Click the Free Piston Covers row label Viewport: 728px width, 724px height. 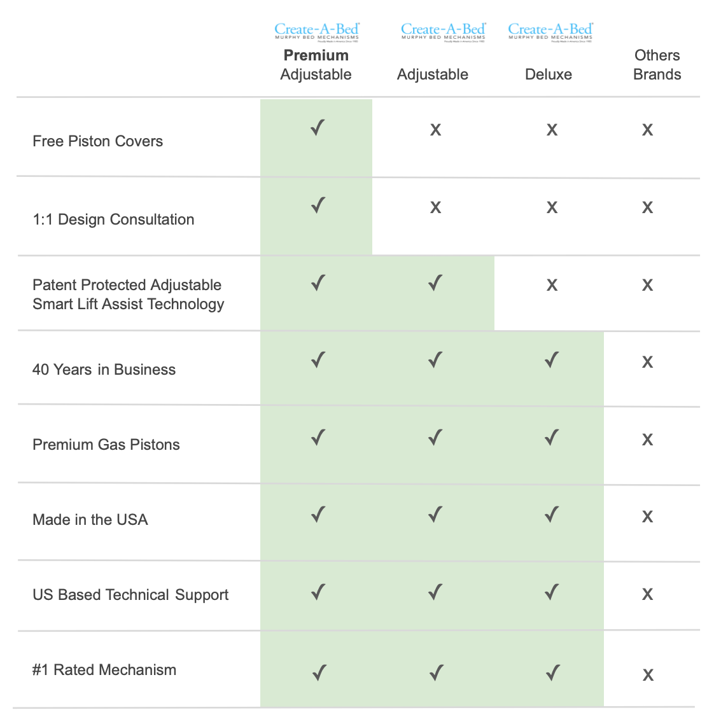[97, 141]
